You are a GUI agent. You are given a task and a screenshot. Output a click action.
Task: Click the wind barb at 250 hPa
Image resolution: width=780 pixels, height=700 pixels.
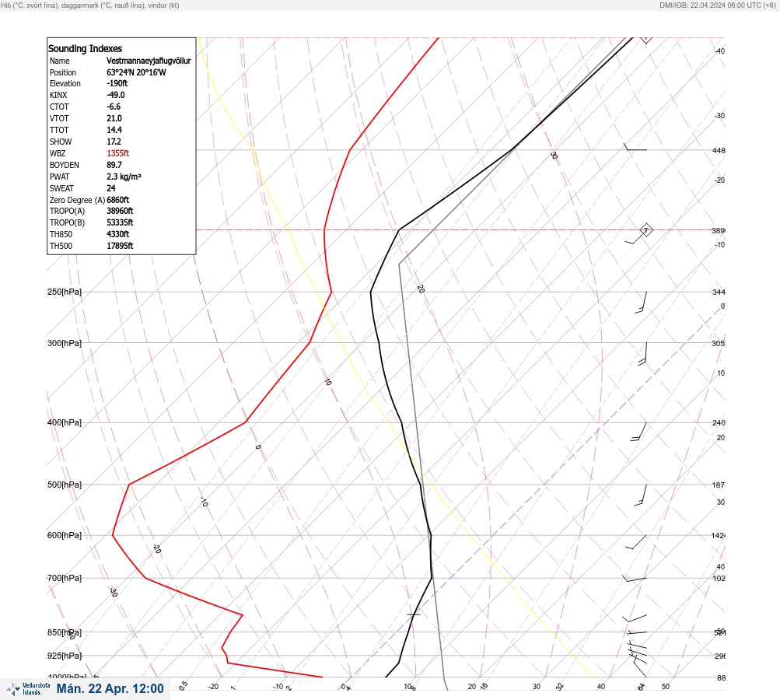[x=641, y=303]
